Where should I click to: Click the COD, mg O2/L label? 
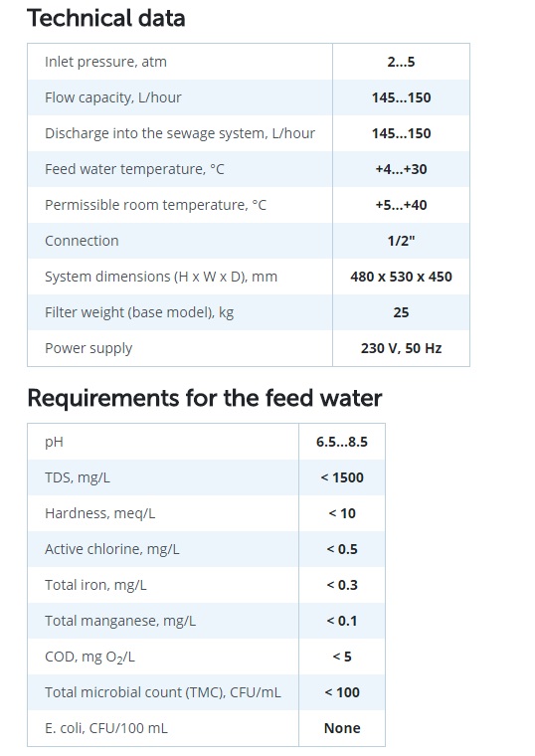coord(89,657)
